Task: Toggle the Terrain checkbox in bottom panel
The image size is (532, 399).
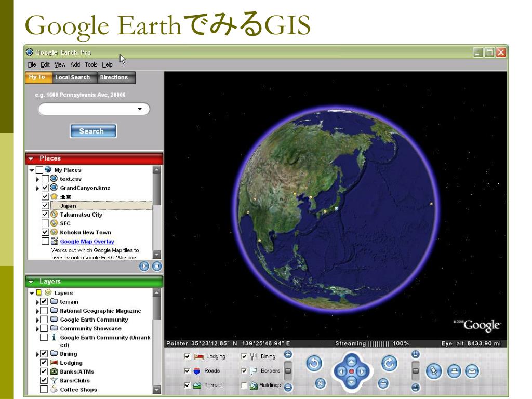Action: [187, 385]
